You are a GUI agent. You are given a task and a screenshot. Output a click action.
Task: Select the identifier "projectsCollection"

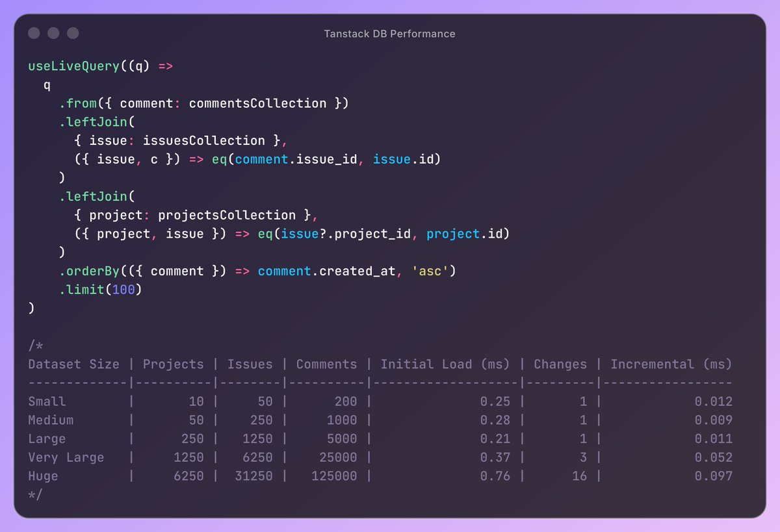227,215
